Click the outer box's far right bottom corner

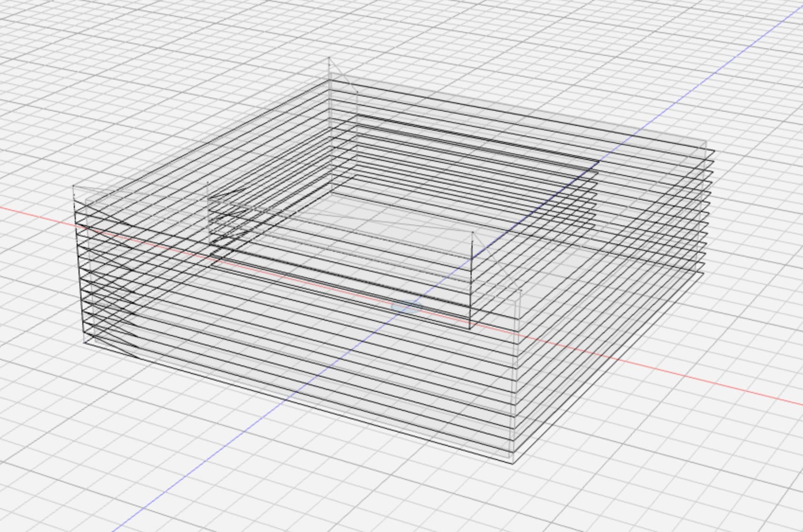(x=703, y=273)
